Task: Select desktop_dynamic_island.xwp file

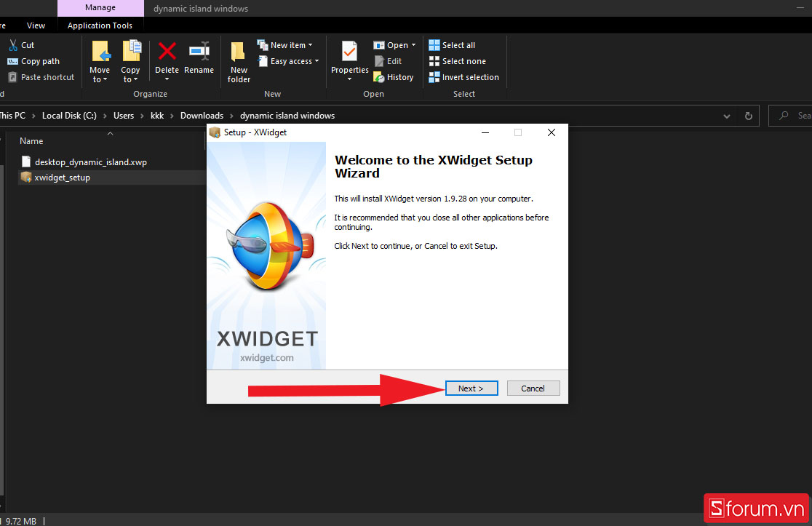Action: point(91,162)
